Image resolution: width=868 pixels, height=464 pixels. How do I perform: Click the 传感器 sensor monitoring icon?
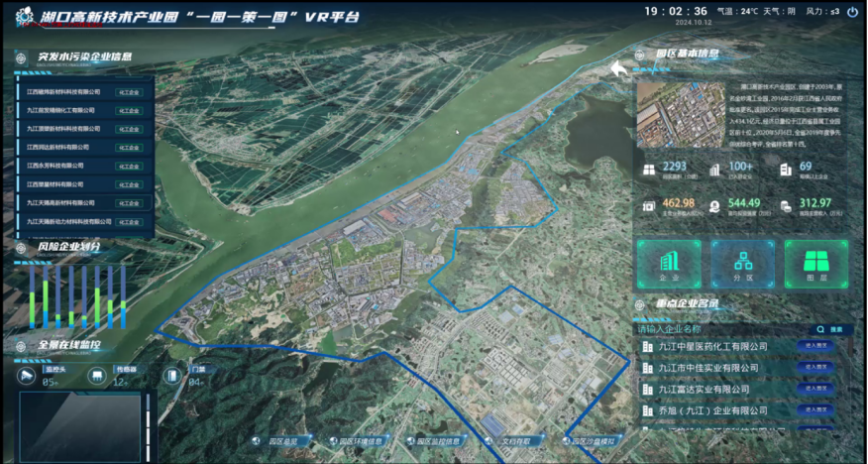(x=97, y=375)
